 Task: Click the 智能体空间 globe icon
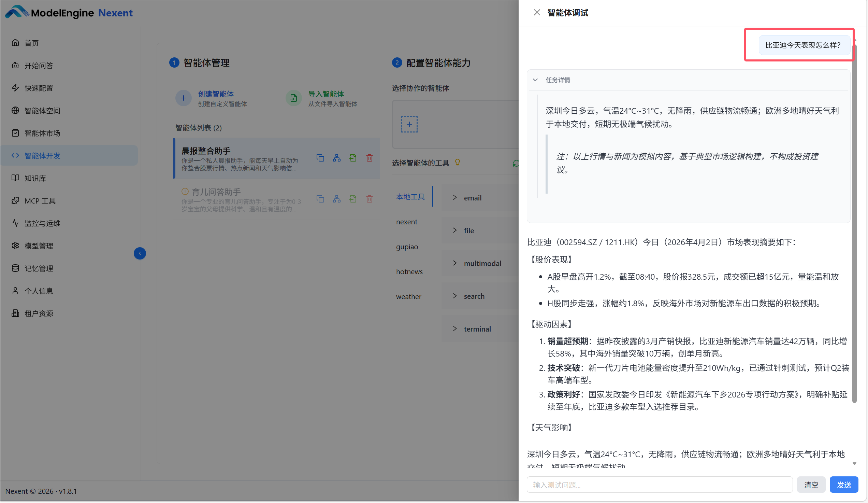[15, 110]
